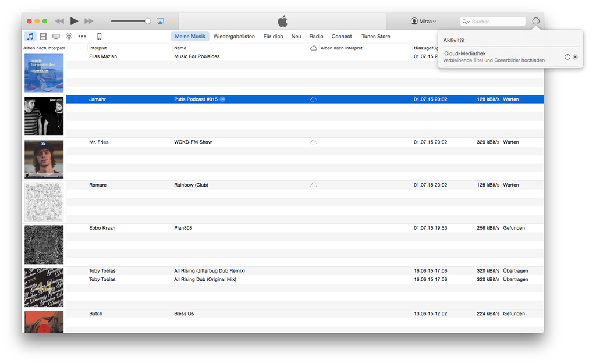
Task: Click the iCloud download column header icon
Action: (x=314, y=48)
